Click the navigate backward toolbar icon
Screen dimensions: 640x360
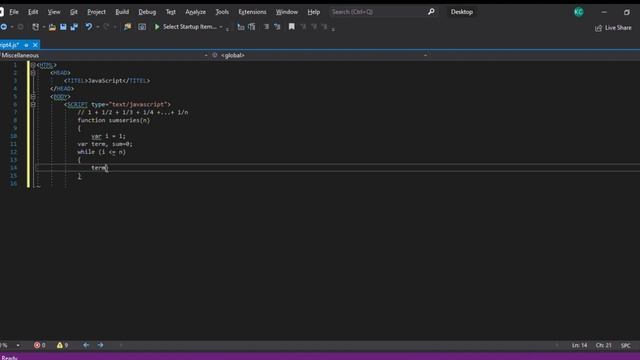[4, 27]
